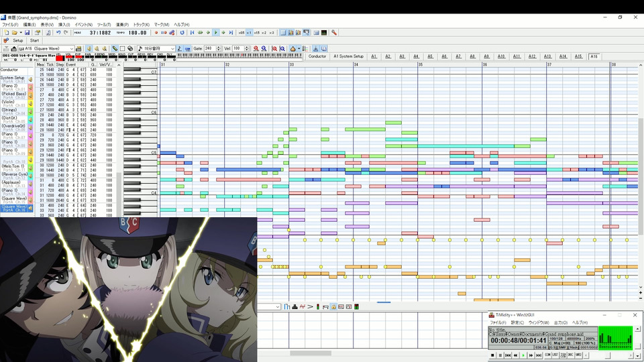Select the eraser tool
This screenshot has height=362, width=644.
coord(130,48)
